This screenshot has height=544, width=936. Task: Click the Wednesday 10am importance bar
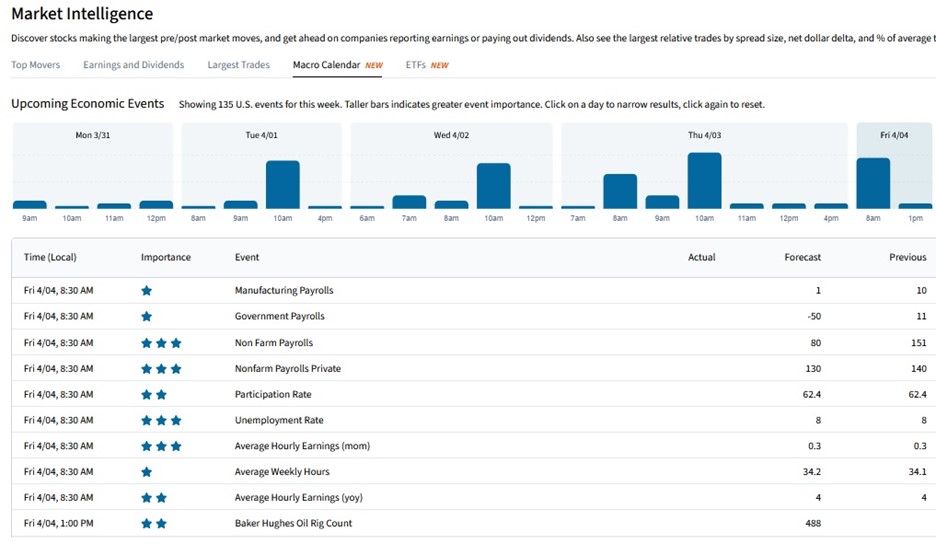coord(494,186)
